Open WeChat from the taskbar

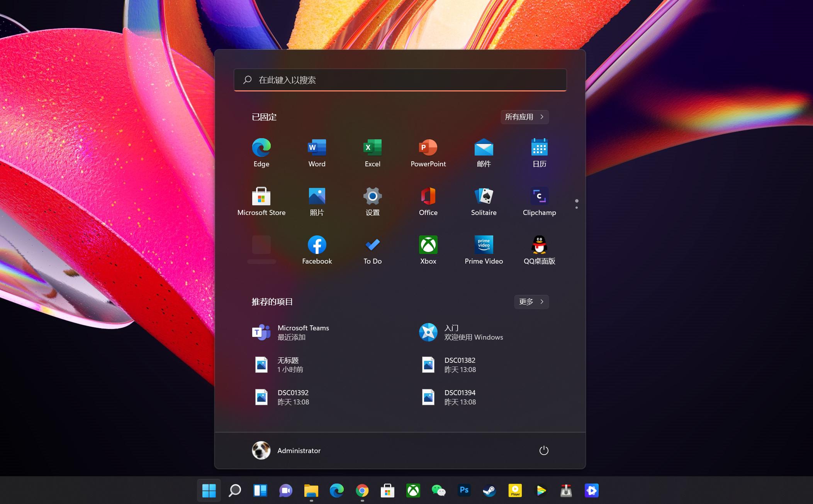pyautogui.click(x=438, y=490)
